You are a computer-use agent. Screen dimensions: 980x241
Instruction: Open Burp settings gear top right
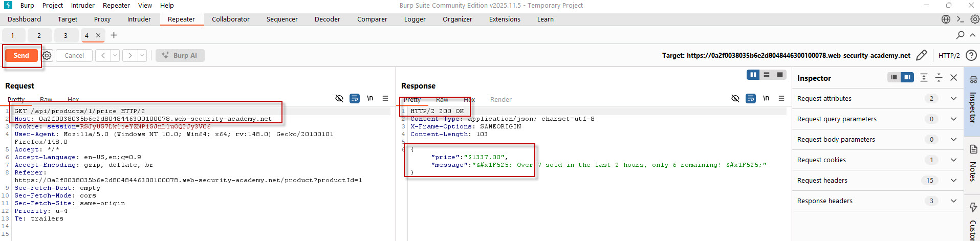974,19
